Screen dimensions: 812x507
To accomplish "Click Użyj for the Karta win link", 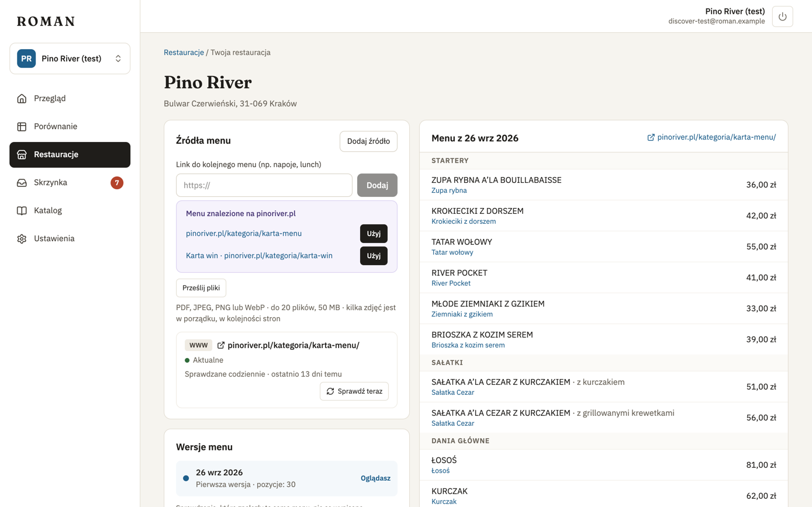I will click(x=374, y=256).
